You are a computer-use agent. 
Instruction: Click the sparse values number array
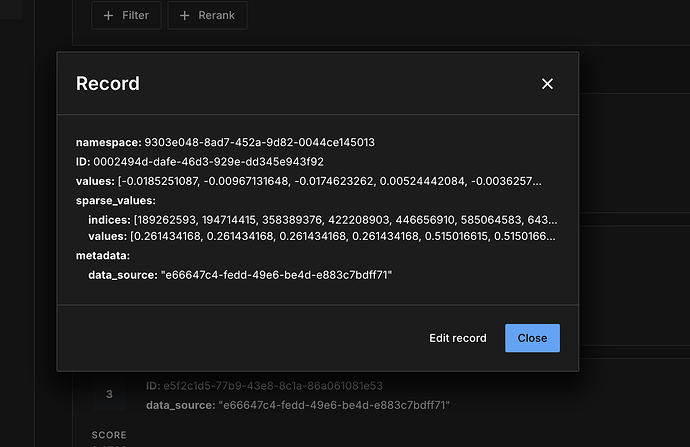(344, 236)
